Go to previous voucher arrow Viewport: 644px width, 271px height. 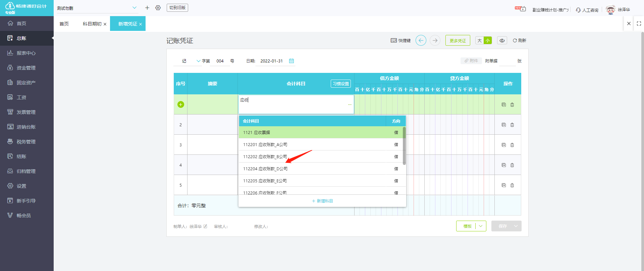coord(421,40)
